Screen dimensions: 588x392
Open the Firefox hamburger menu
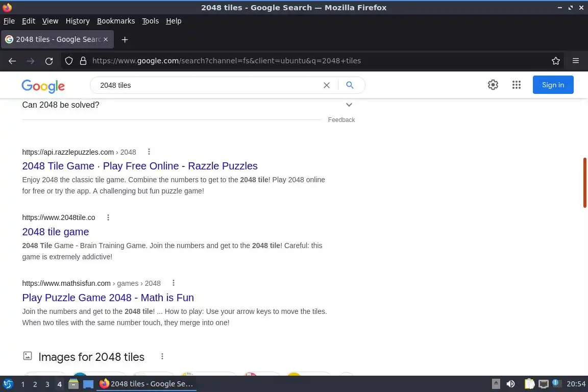coord(576,61)
